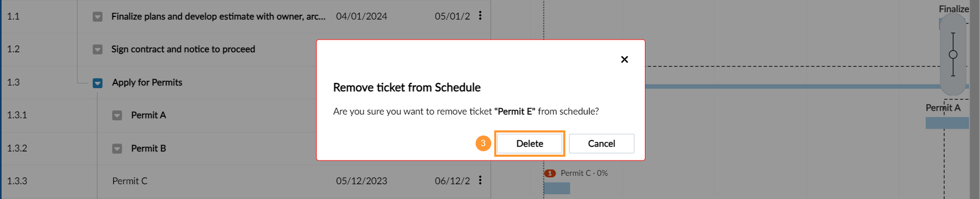Viewport: 980px width, 199px height.
Task: Open three-dot menu for Permit C row
Action: tap(480, 181)
